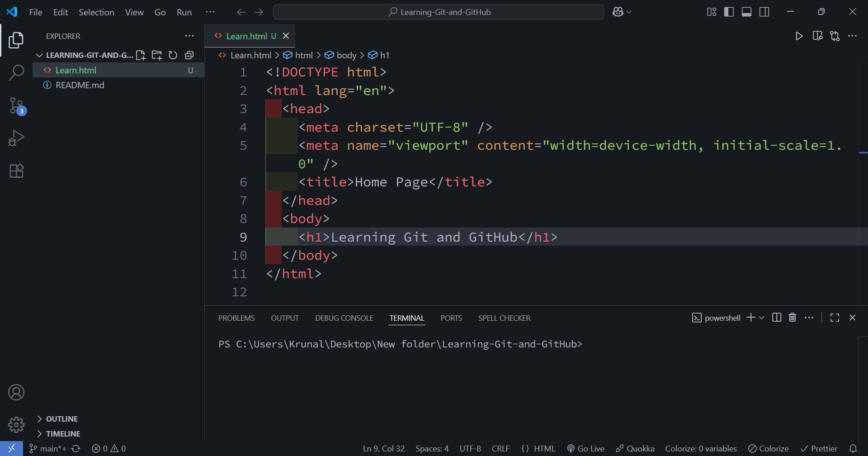Refresh the Explorer file list
Image resolution: width=868 pixels, height=456 pixels.
click(x=173, y=55)
